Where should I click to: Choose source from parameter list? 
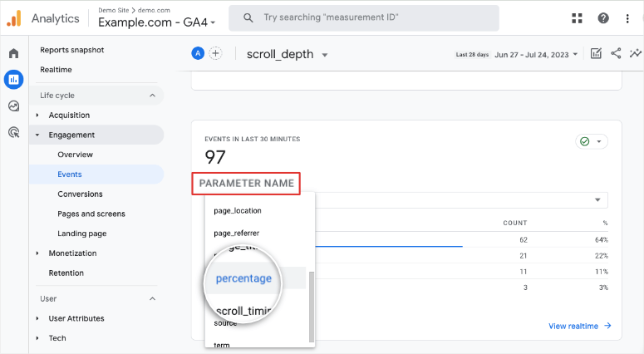(225, 323)
